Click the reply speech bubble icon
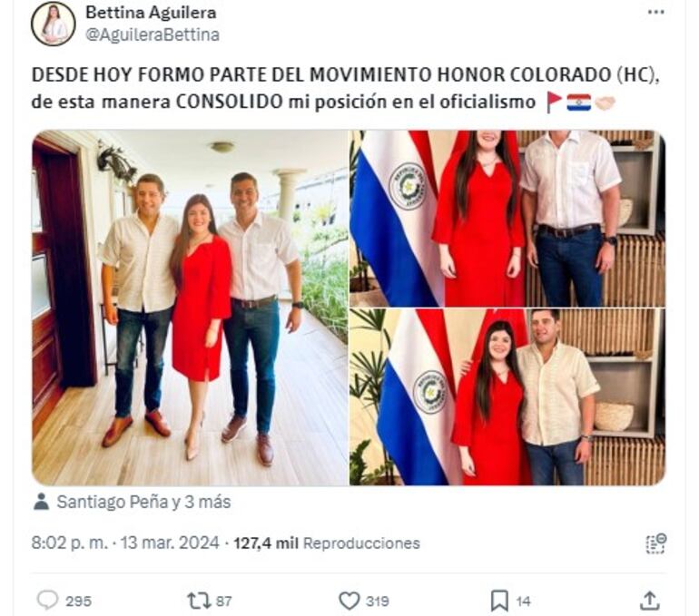 click(x=47, y=601)
